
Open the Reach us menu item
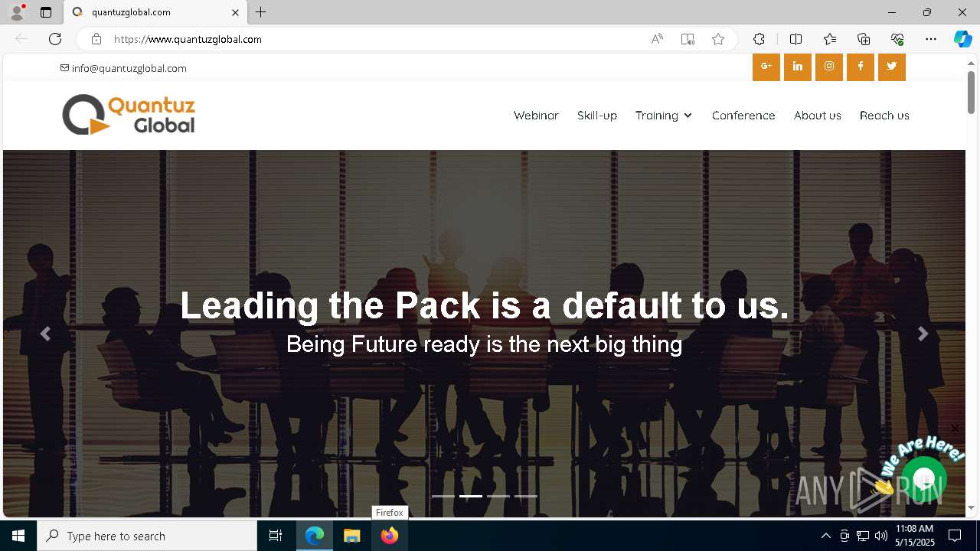(x=884, y=115)
